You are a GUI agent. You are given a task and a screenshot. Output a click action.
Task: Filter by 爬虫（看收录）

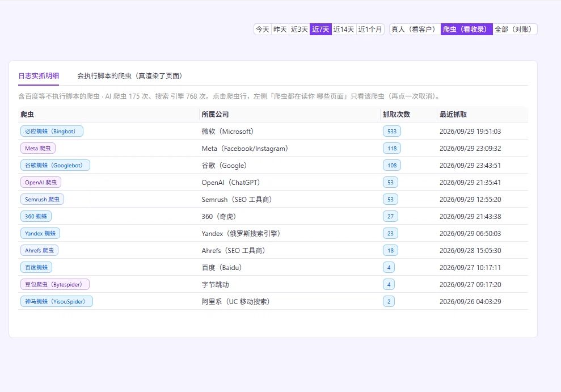(466, 29)
